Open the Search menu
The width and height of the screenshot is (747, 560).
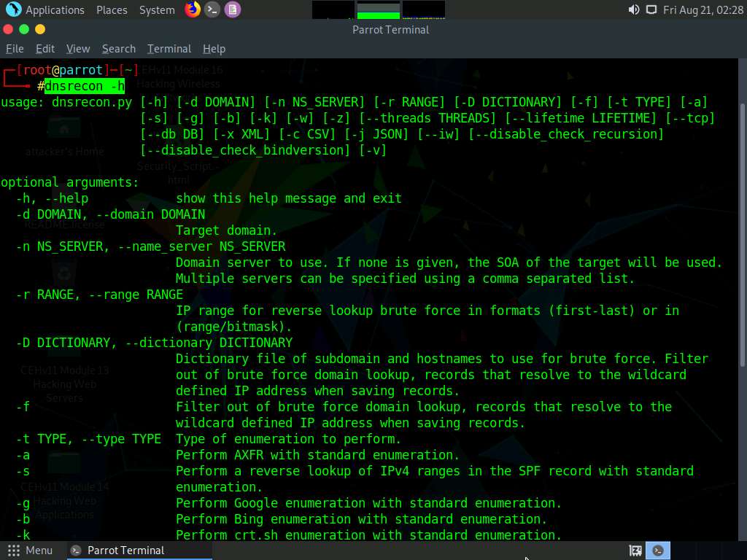point(119,49)
